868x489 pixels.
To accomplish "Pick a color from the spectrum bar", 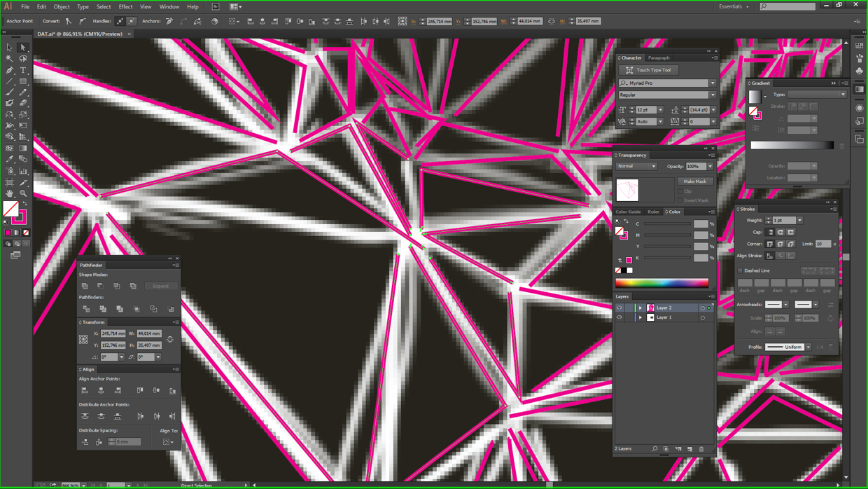I will [661, 283].
